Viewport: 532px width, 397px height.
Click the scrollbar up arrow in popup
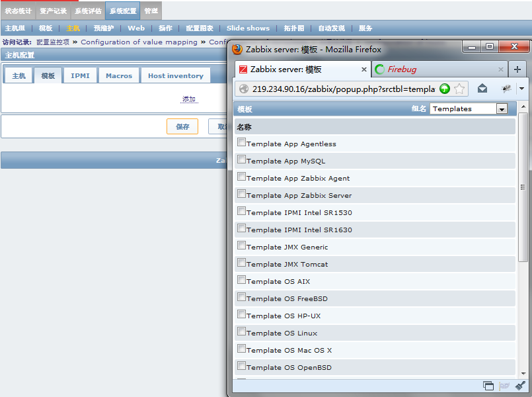click(x=523, y=107)
